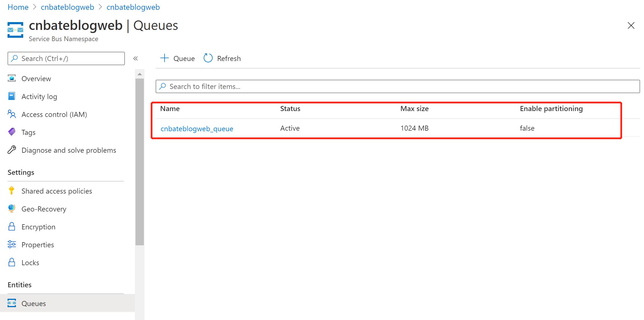Click the sidebar scroll up arrow
The image size is (644, 320).
pos(140,74)
